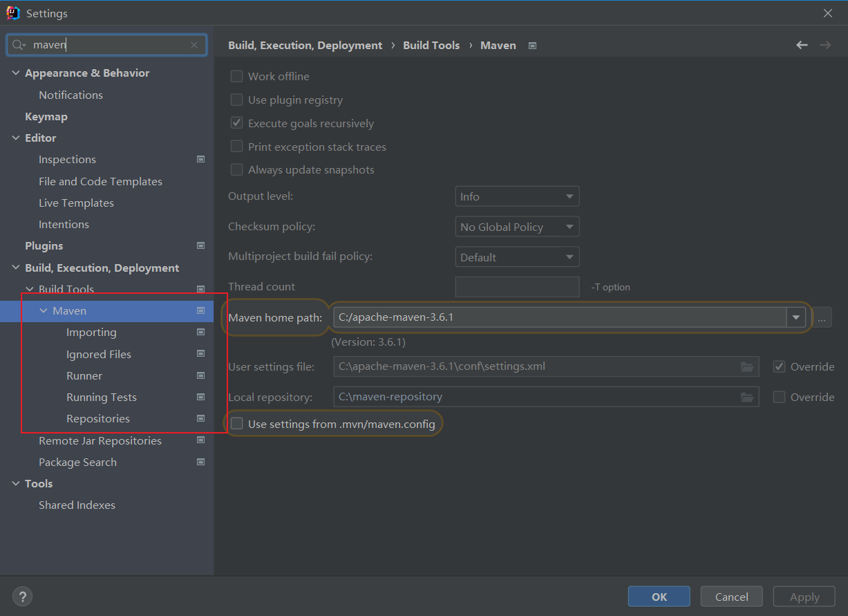Click Build, Execution, Deployment breadcrumb
Viewport: 848px width, 616px height.
tap(305, 45)
